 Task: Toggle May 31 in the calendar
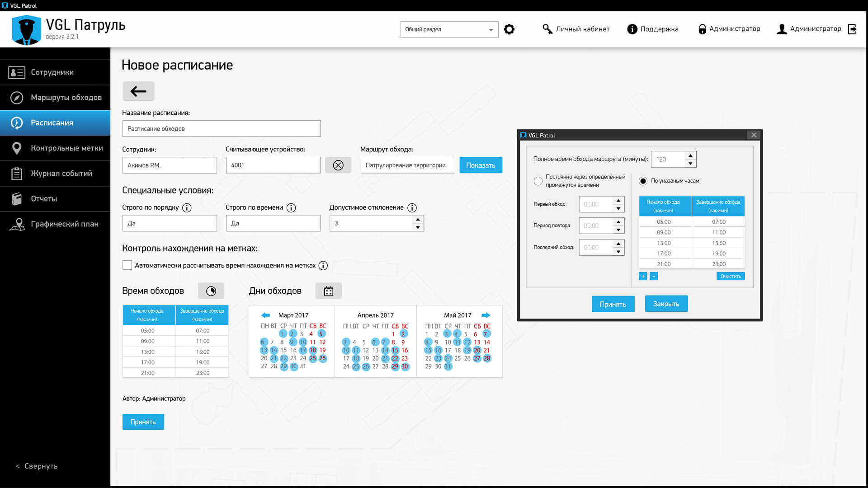448,366
